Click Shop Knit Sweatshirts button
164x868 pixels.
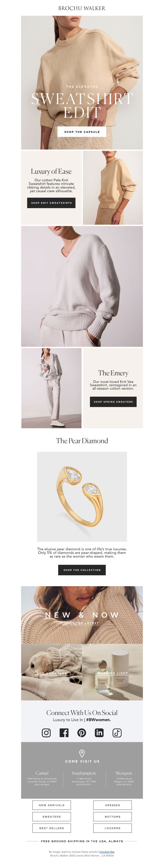tap(51, 203)
